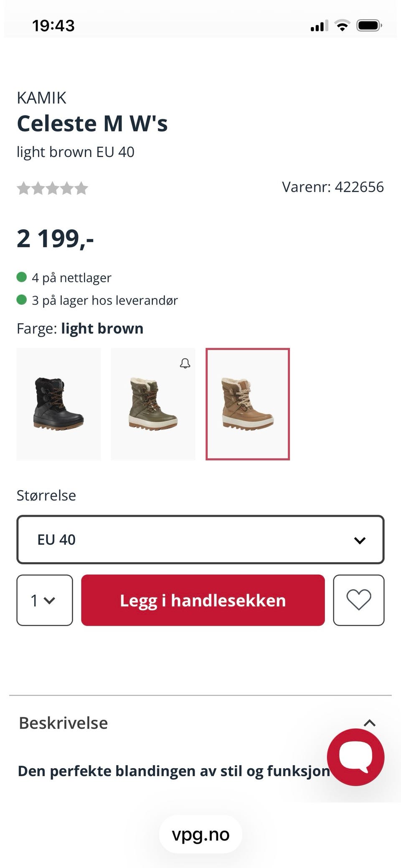Click the KAMIK brand name

pos(41,97)
